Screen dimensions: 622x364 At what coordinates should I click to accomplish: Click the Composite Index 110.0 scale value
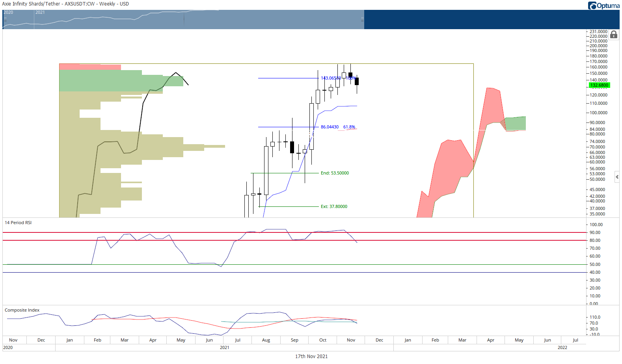595,317
